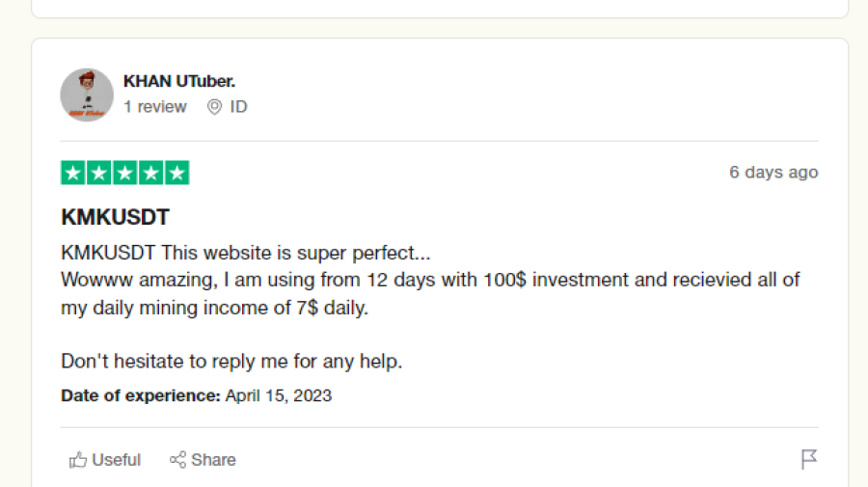Flag this review with the flag icon
Viewport: 868px width, 487px height.
pyautogui.click(x=809, y=459)
